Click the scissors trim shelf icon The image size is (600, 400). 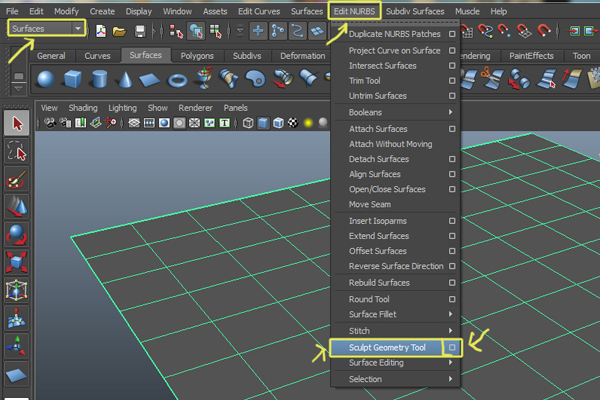point(491,78)
